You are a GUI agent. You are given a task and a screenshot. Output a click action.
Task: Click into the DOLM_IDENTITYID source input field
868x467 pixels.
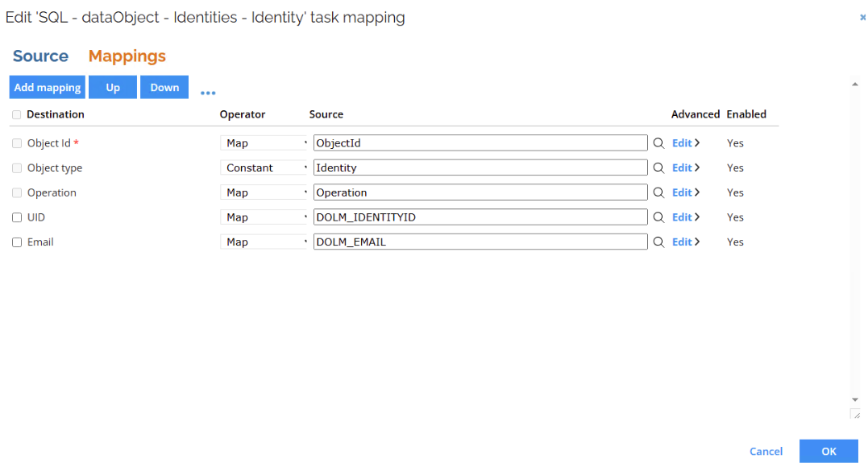pyautogui.click(x=480, y=217)
